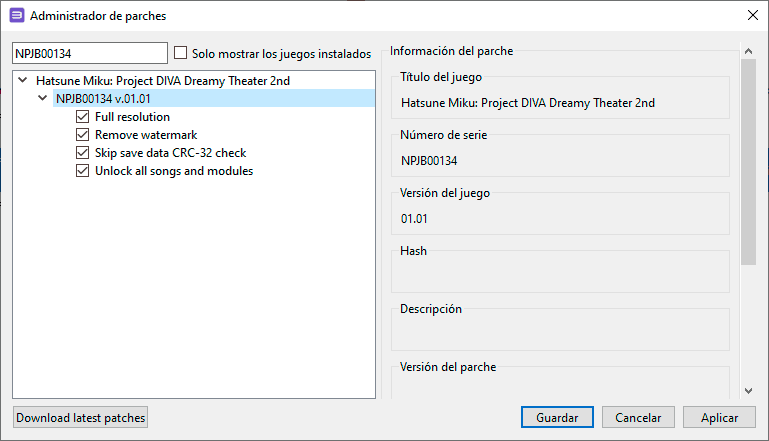Select the Skip save data CRC-32 check label
Viewport: 769px width, 441px height.
[171, 153]
